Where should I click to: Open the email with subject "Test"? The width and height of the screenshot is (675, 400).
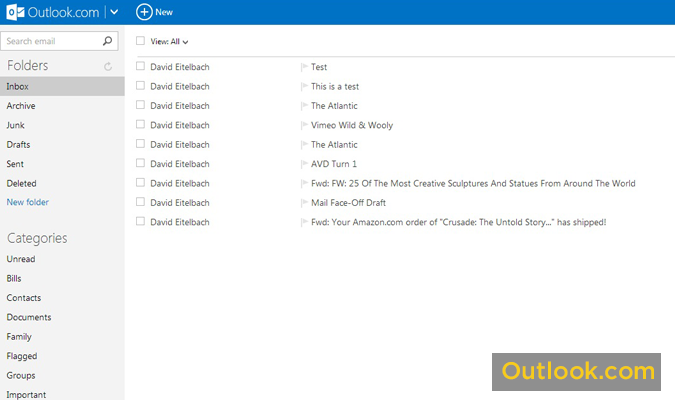pos(319,67)
